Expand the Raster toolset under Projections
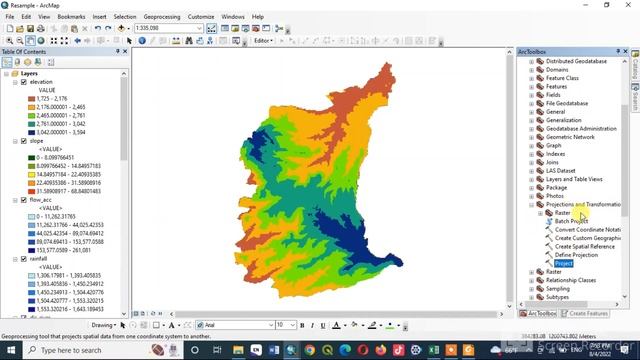The height and width of the screenshot is (360, 640). [540, 213]
